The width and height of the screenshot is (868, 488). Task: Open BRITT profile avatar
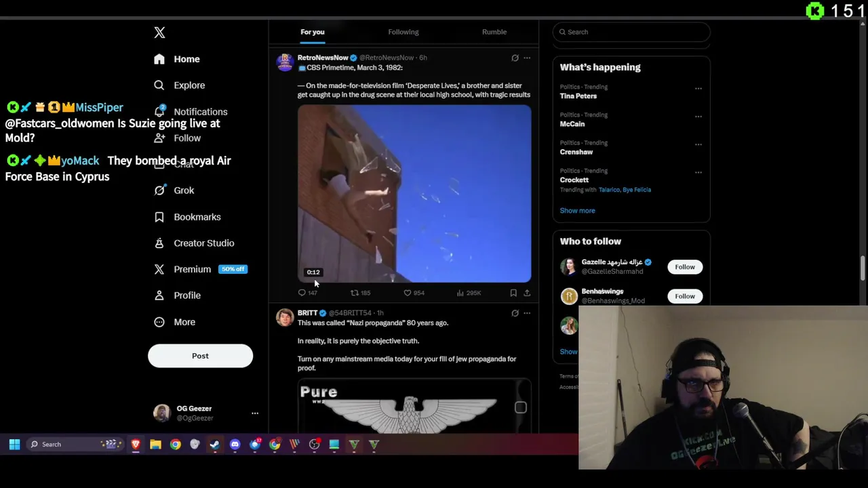(x=285, y=317)
